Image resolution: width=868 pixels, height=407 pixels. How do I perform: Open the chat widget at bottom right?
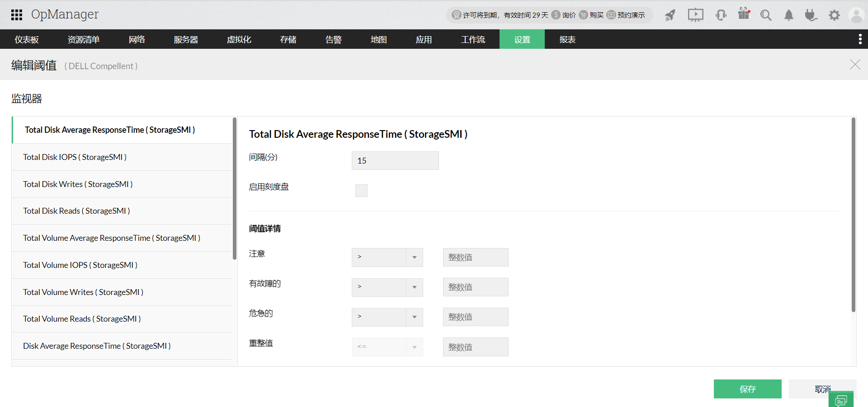(841, 400)
